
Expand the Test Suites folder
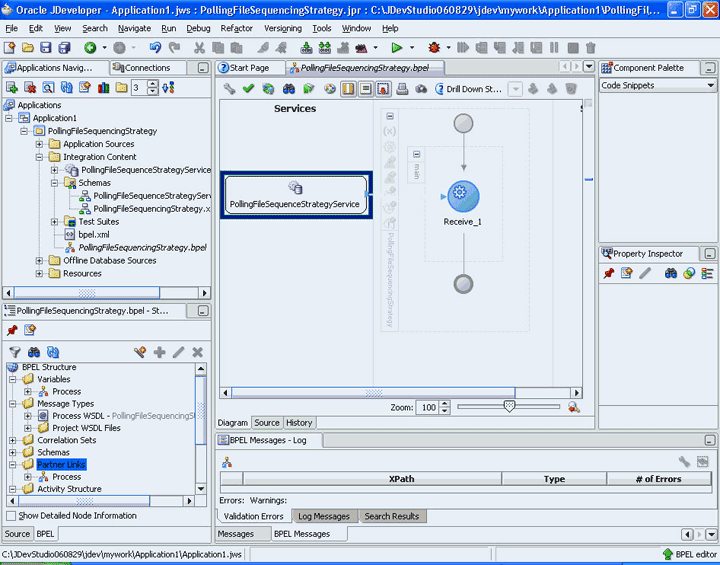pyautogui.click(x=54, y=221)
